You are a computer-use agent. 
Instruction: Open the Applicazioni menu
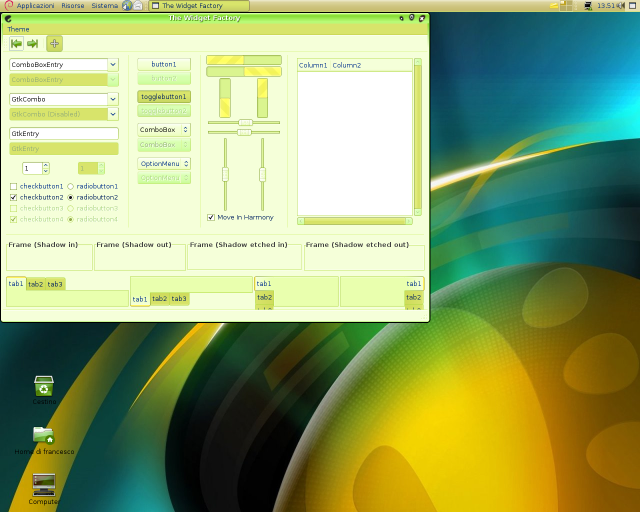click(x=35, y=6)
